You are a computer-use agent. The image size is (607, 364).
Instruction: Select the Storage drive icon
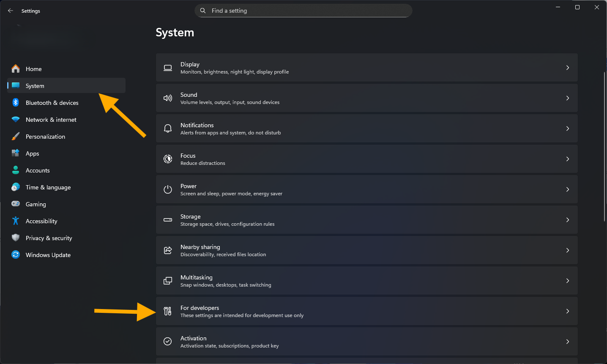point(167,219)
